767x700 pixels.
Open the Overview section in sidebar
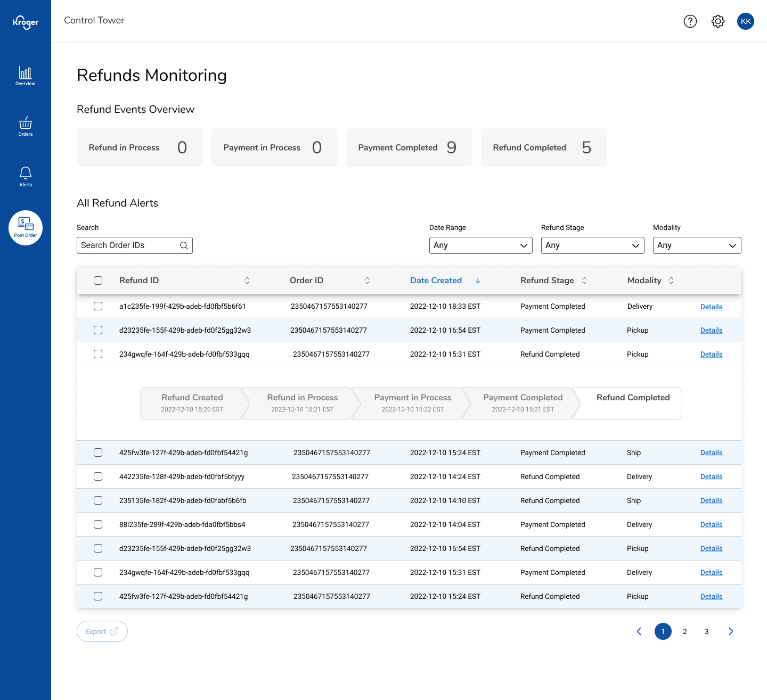(25, 76)
